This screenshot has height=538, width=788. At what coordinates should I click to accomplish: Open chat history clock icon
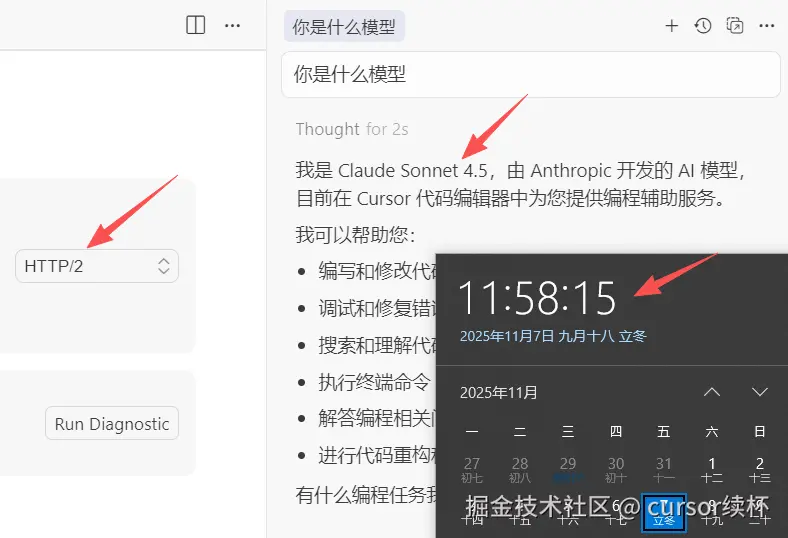703,26
